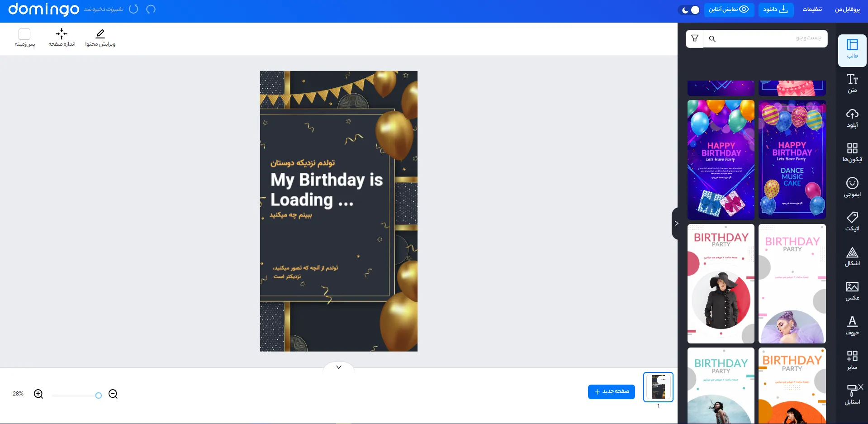Viewport: 868px width, 424px height.
Task: Select the orange Birthday Party template
Action: point(792,386)
